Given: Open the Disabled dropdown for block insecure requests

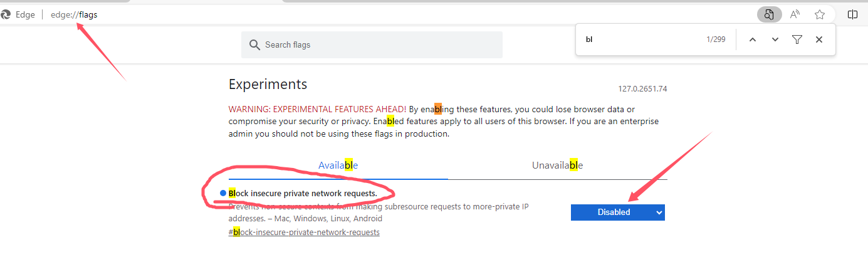Looking at the screenshot, I should click(x=617, y=212).
